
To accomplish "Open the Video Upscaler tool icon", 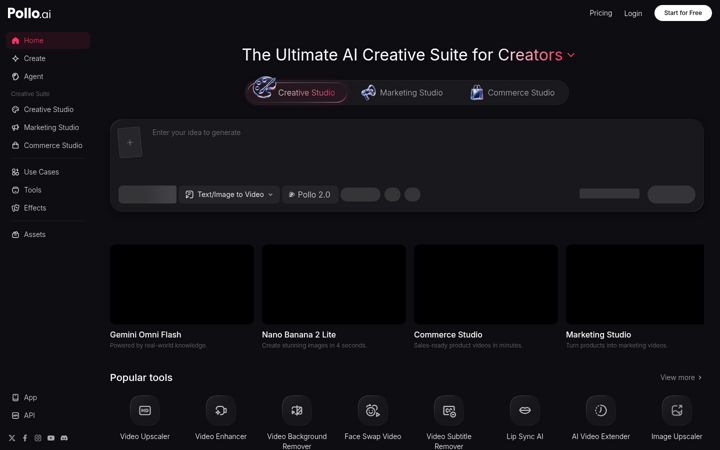I will [145, 410].
